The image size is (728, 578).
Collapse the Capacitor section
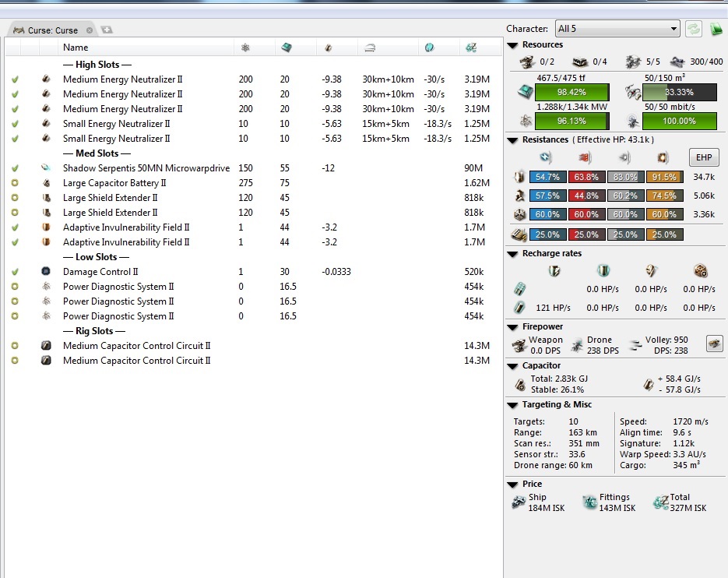[x=512, y=367]
